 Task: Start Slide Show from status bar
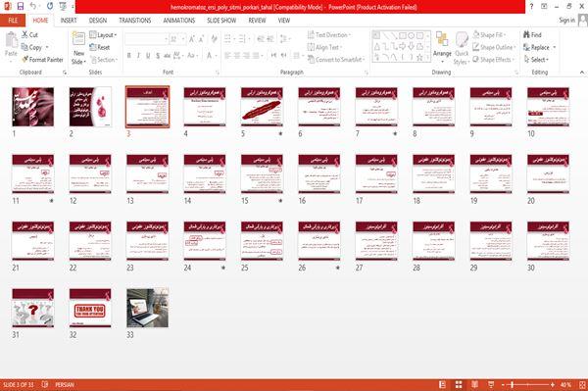[x=491, y=384]
